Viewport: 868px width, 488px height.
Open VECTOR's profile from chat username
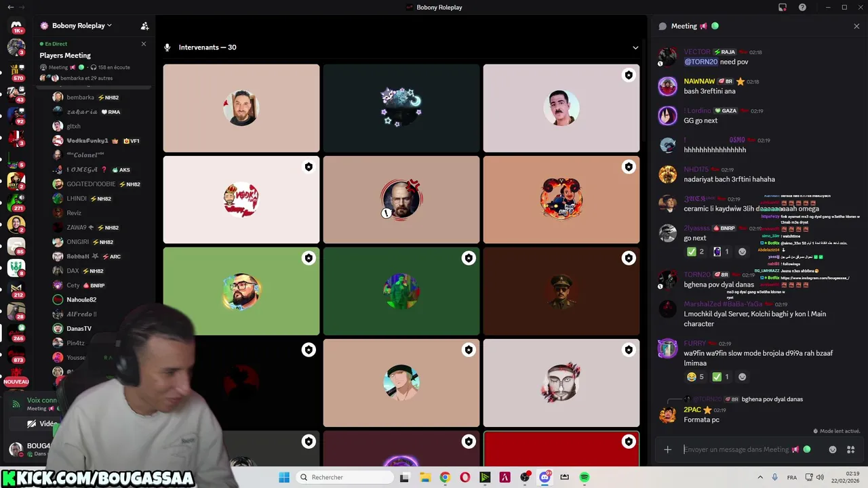pos(697,52)
